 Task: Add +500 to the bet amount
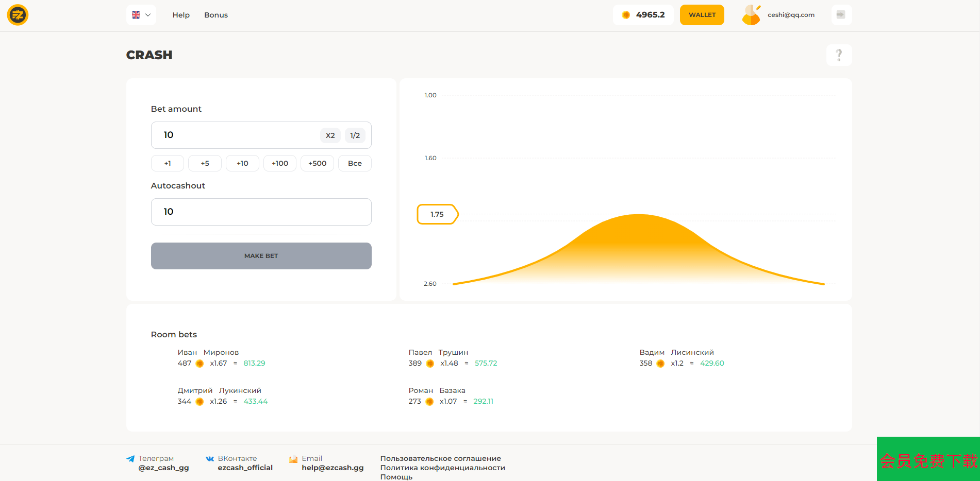[317, 163]
